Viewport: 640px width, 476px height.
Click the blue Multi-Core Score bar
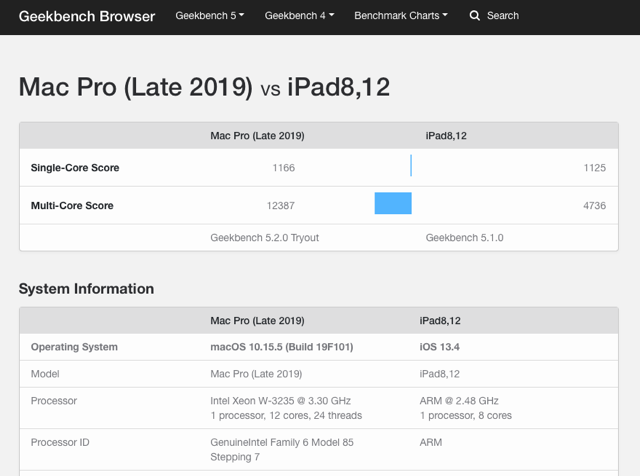click(393, 203)
